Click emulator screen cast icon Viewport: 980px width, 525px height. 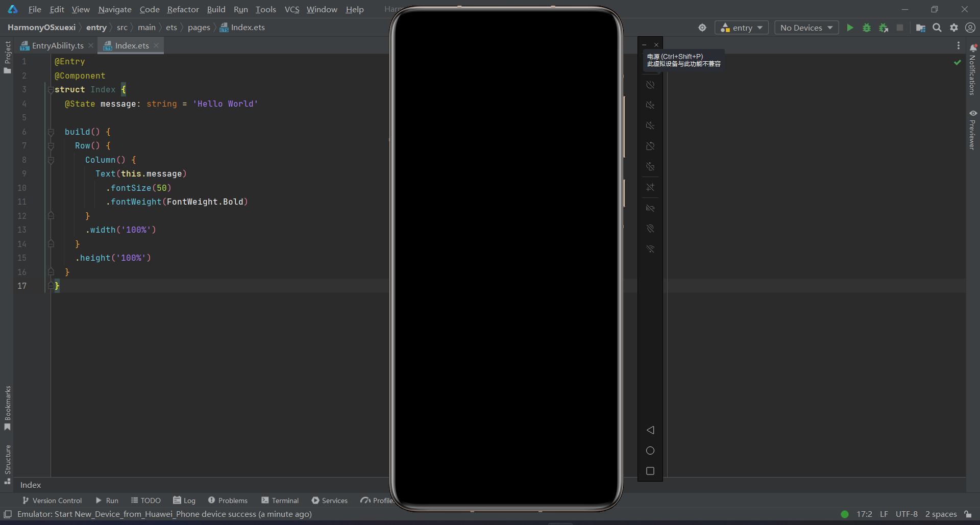pos(650,208)
